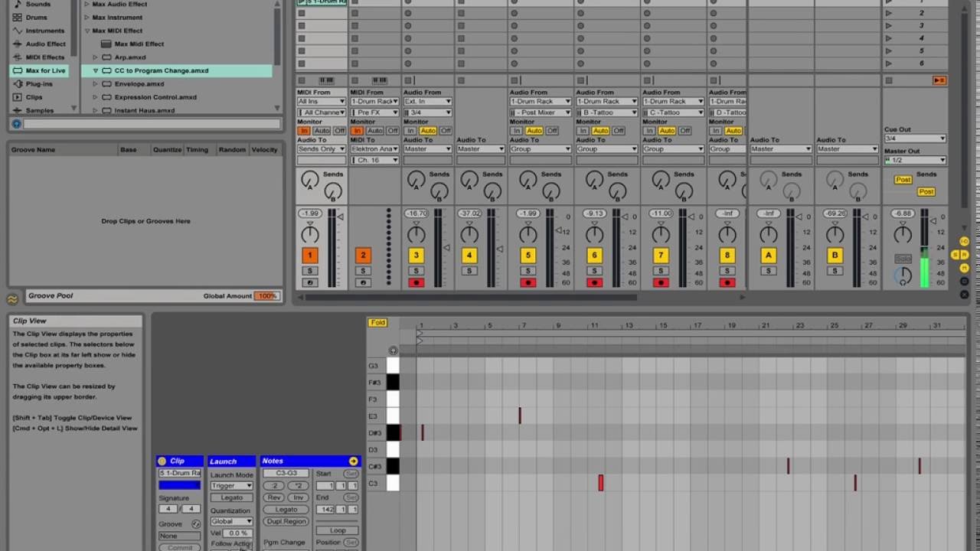This screenshot has height=551, width=980.
Task: Arm track 3 for recording
Action: pos(416,282)
